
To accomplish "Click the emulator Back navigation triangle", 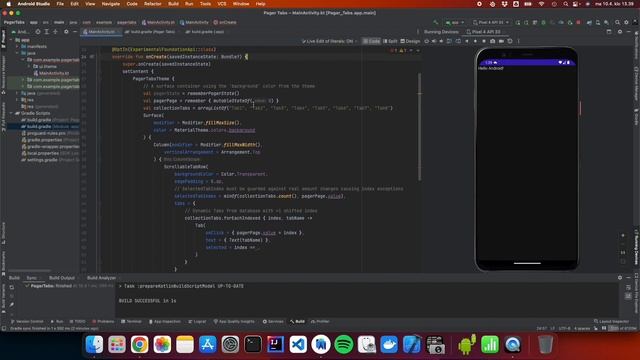I will pyautogui.click(x=467, y=41).
